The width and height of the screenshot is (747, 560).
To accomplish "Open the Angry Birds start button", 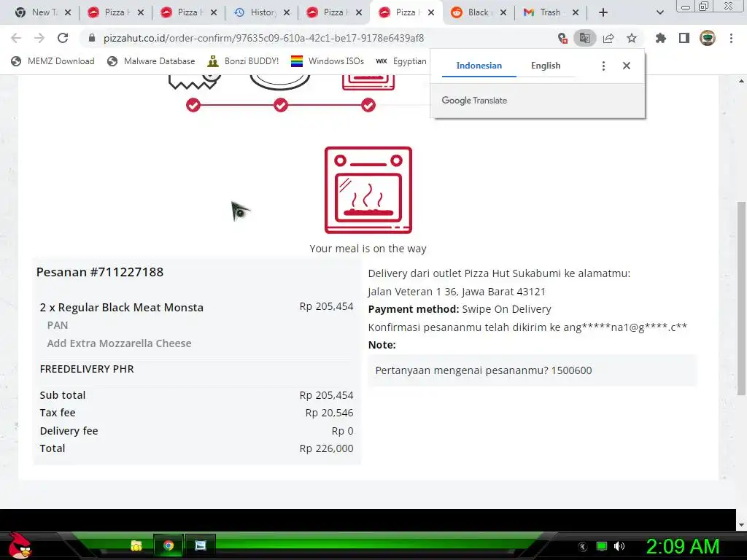I will coord(20,545).
